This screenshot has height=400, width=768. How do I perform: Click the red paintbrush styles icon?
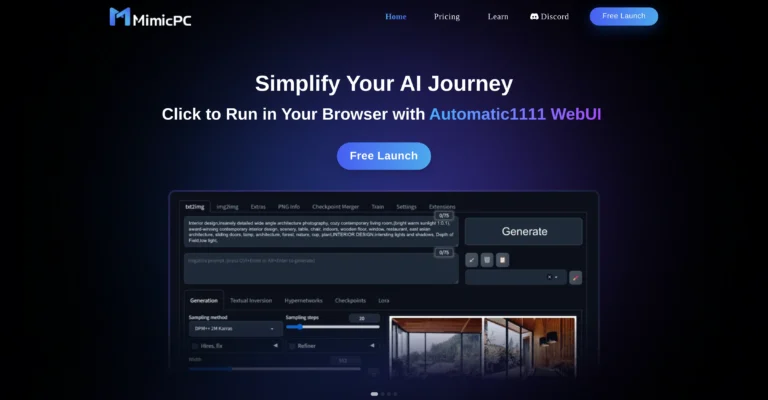575,278
